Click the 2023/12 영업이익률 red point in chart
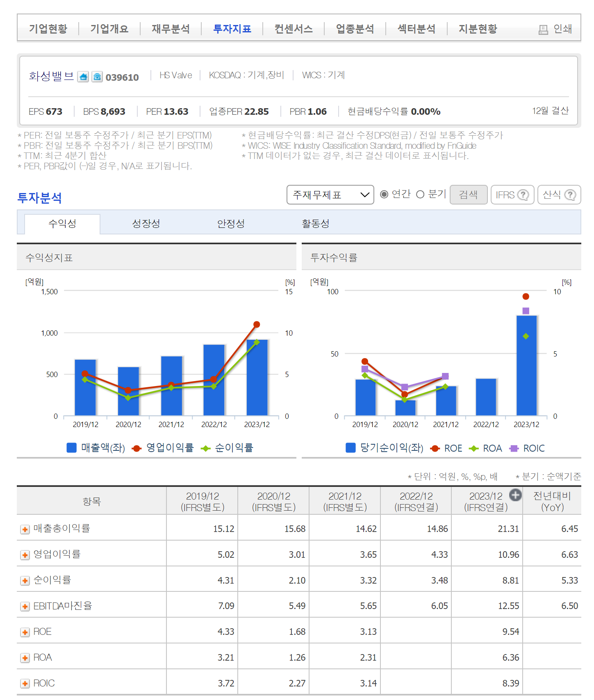594x700 pixels. 257,325
